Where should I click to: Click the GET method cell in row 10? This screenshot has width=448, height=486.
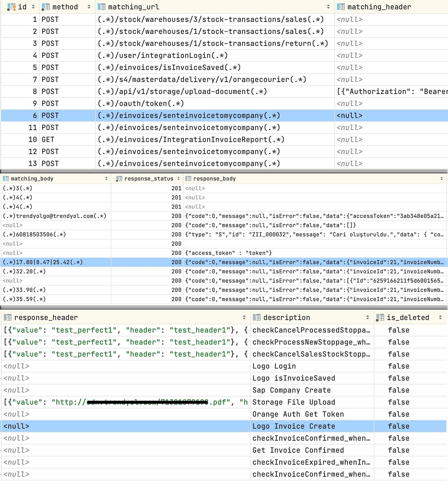click(x=67, y=139)
